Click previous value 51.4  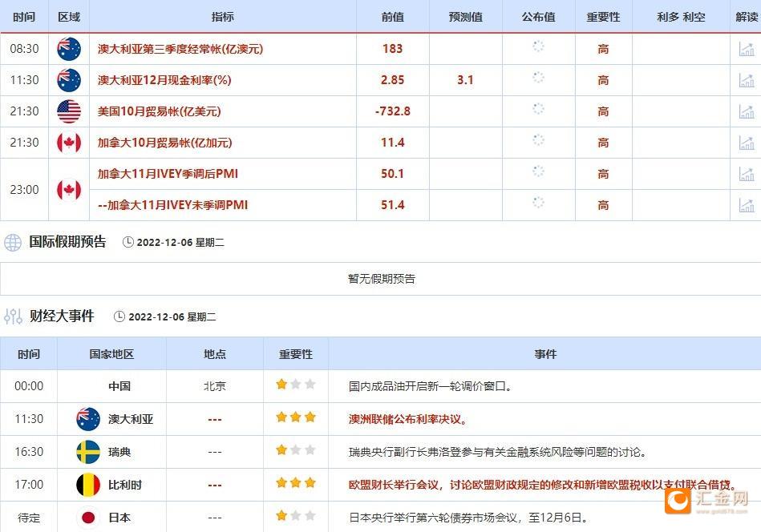pos(393,205)
